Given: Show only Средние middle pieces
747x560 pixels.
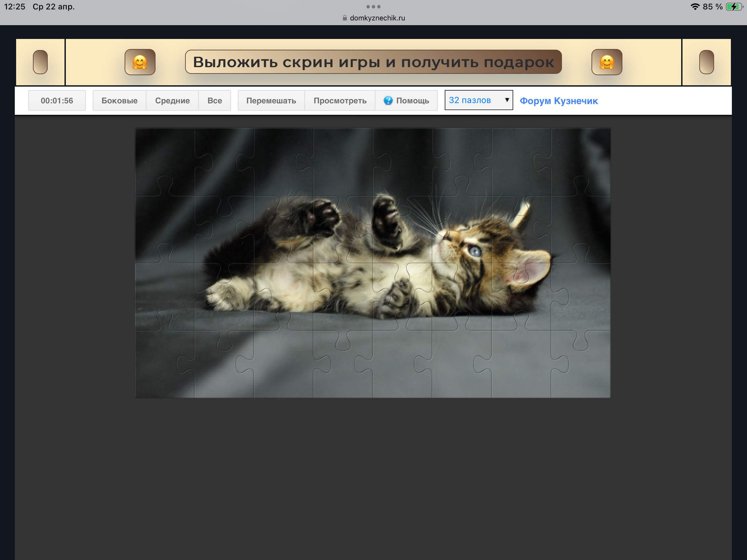Looking at the screenshot, I should tap(172, 101).
